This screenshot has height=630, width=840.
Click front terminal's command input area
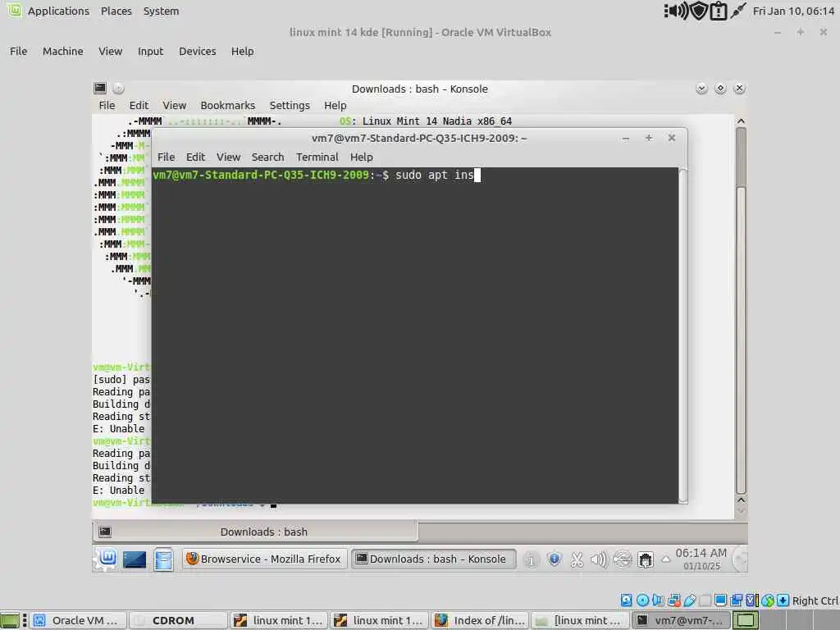(415, 336)
